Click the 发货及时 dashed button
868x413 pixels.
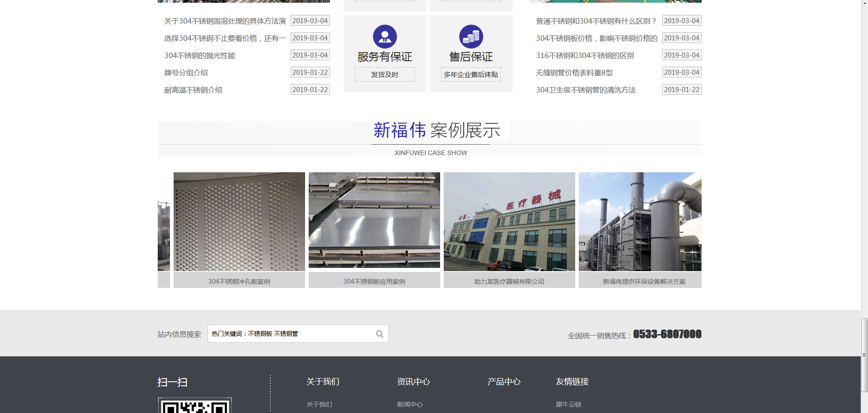tap(385, 75)
